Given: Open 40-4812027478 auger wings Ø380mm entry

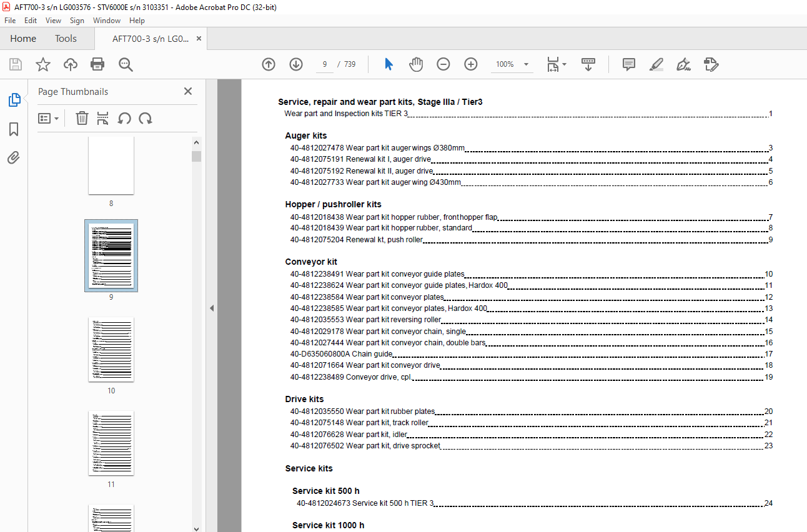Looking at the screenshot, I should 532,148.
